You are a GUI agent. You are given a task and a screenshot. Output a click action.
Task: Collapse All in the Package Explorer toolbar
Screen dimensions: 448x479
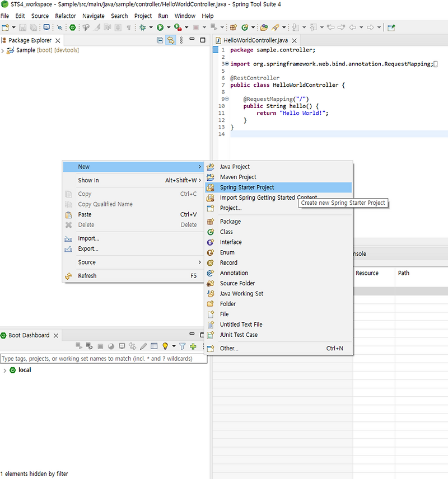(160, 40)
